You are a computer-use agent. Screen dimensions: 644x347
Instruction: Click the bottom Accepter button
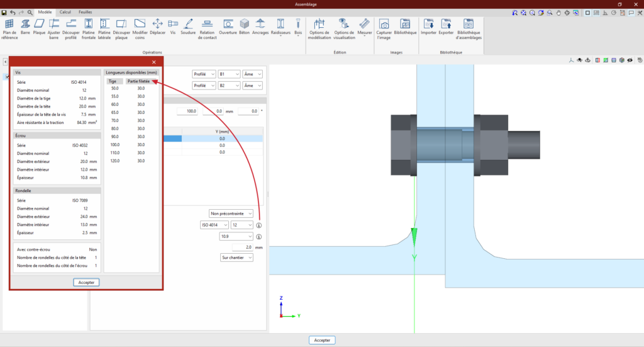click(322, 340)
